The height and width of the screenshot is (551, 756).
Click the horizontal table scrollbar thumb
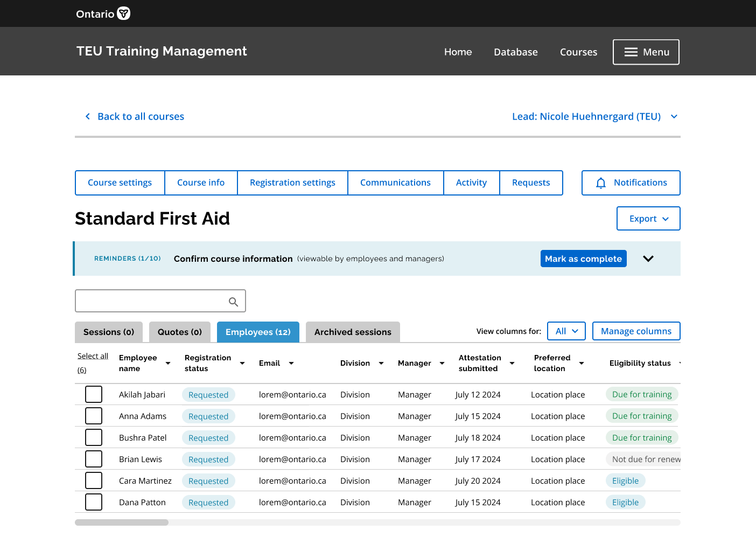pos(122,522)
